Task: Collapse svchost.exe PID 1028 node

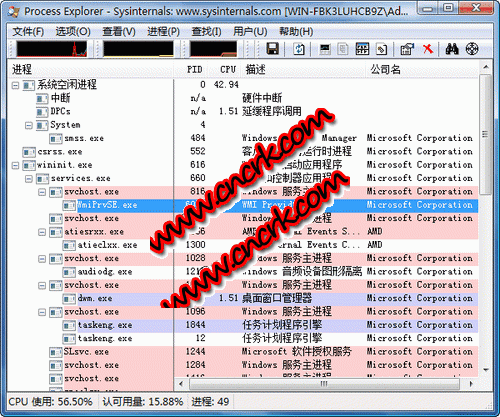Action: click(x=42, y=259)
